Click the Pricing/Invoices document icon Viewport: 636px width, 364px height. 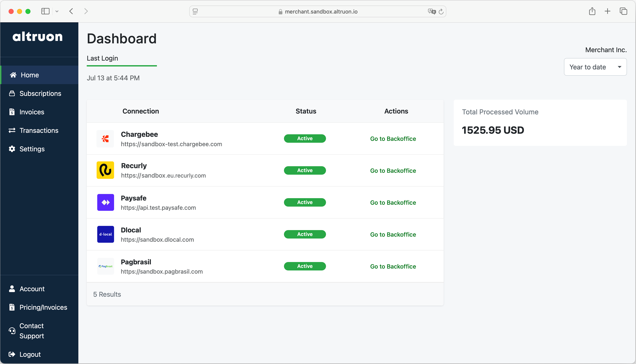12,307
